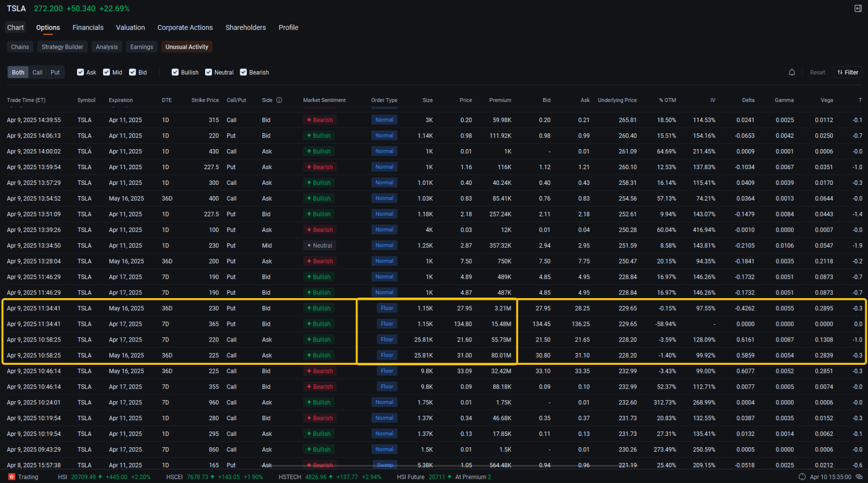Click the 416.94% IV value

coord(704,230)
